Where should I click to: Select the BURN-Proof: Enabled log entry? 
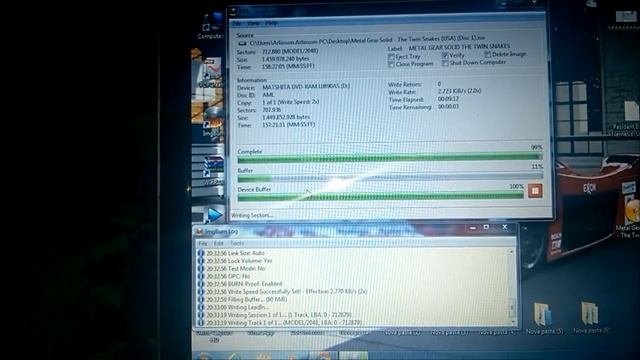point(244,284)
